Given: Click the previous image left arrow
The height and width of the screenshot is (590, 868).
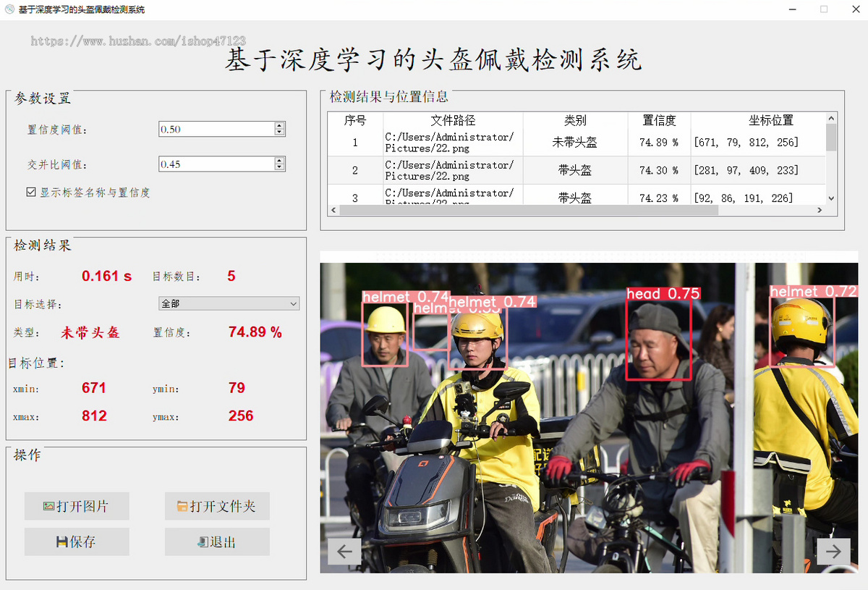Looking at the screenshot, I should (344, 552).
